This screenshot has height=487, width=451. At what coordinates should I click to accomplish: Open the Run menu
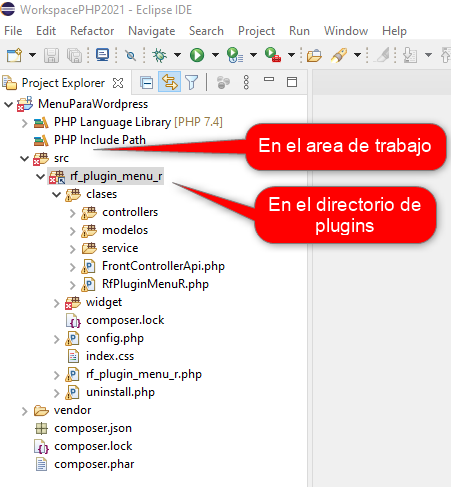coord(299,31)
